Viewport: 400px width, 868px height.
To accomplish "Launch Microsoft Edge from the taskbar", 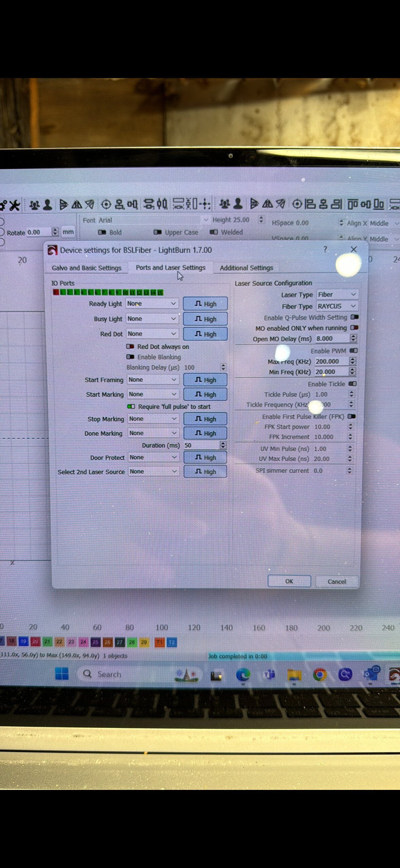I will [x=243, y=674].
